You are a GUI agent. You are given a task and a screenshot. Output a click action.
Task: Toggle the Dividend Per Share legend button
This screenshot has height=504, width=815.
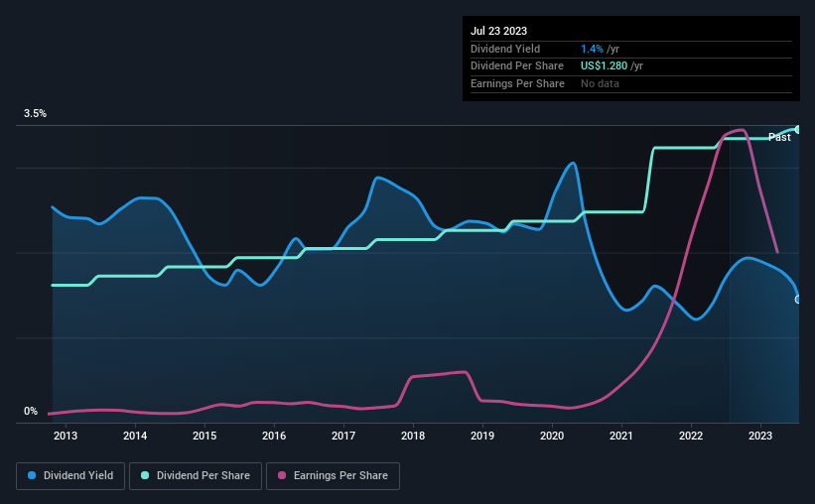pos(196,476)
